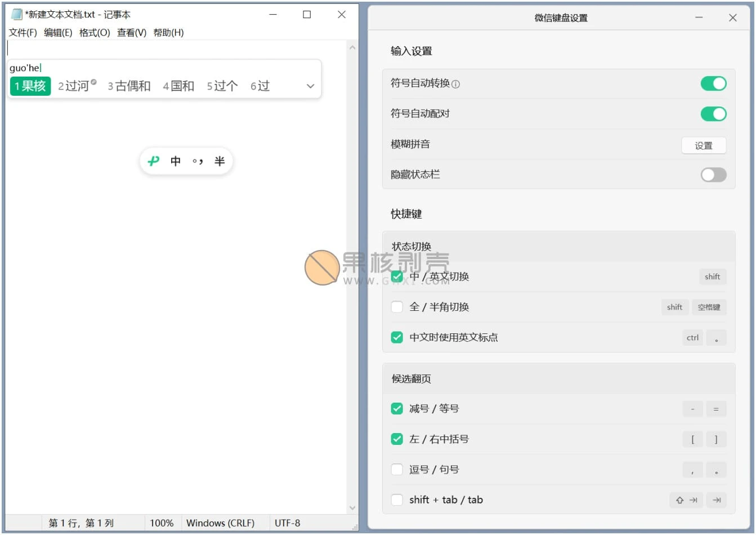Click right bracket key badge

tap(716, 439)
